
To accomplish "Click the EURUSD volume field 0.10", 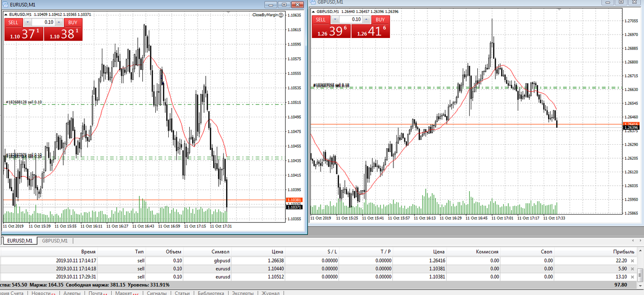I will tap(44, 22).
